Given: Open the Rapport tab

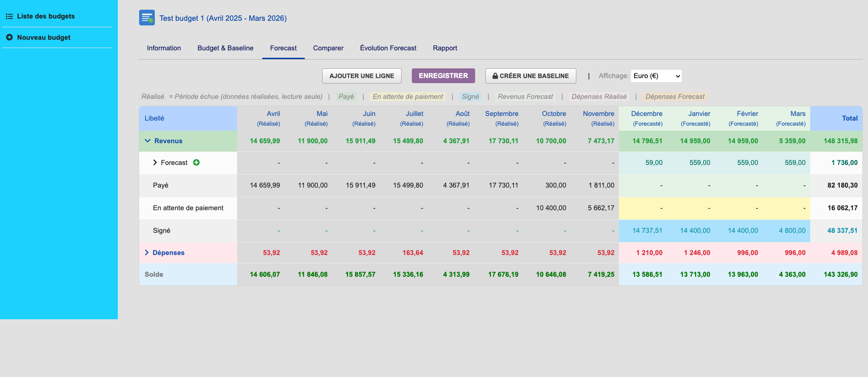Looking at the screenshot, I should coord(445,48).
